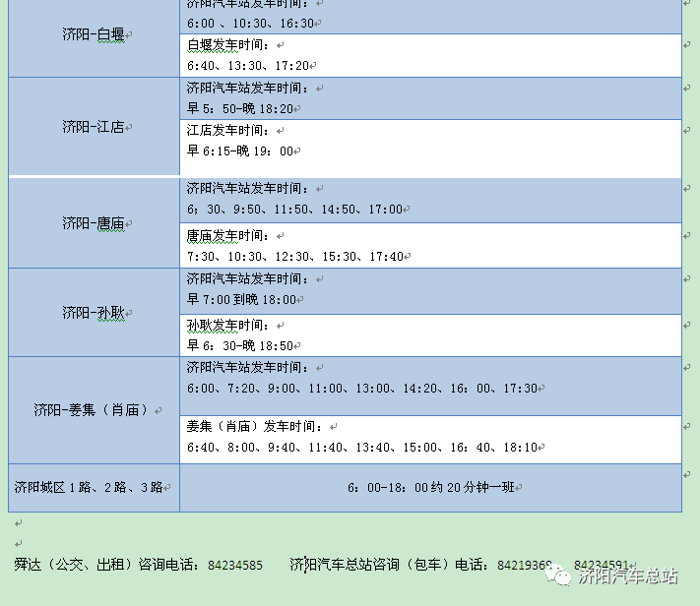Image resolution: width=700 pixels, height=606 pixels.
Task: Click the 白堰 departure times 6:40、13:30、17:20
Action: coord(250,66)
